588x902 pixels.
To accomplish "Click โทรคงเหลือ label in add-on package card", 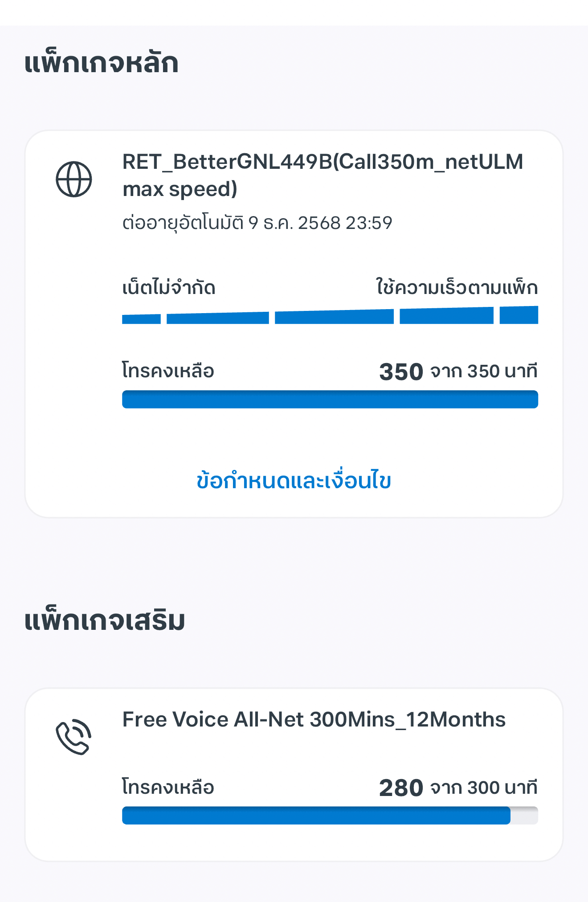I will tap(168, 787).
